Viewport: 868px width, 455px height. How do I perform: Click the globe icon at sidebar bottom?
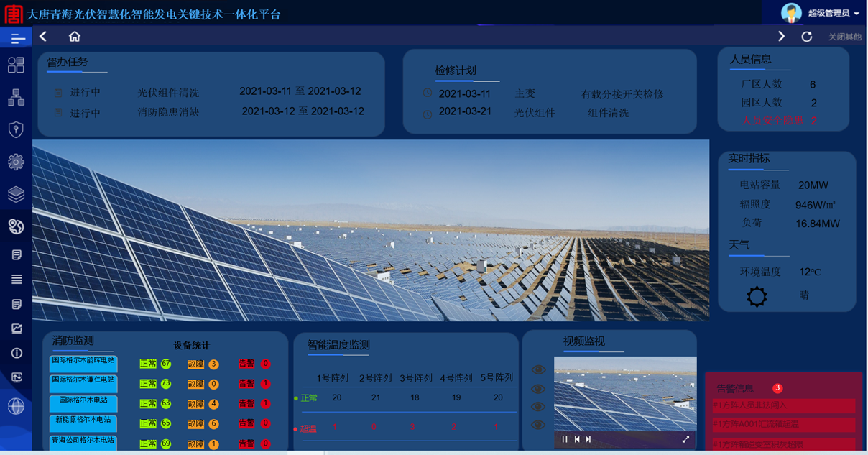coord(16,405)
